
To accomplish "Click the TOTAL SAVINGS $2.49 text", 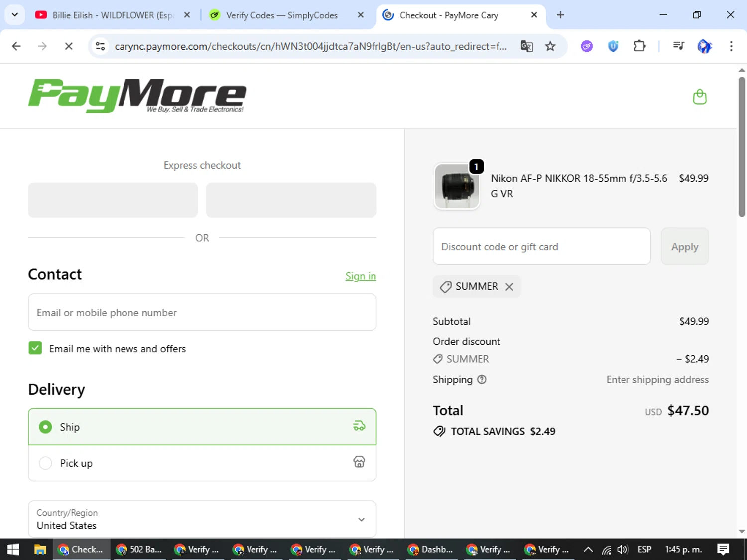I will [503, 431].
